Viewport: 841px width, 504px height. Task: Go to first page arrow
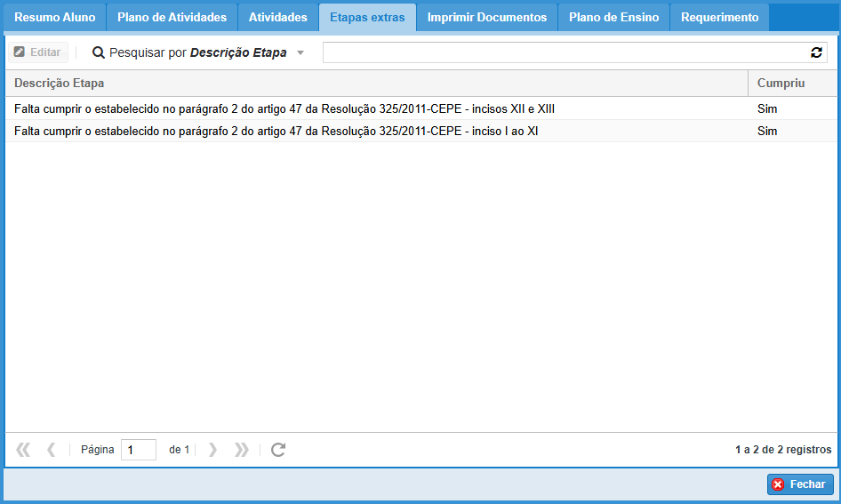point(23,450)
